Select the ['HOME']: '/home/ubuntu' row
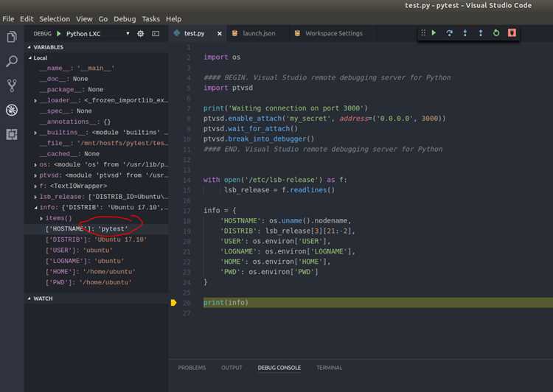This screenshot has height=392, width=553. click(x=96, y=272)
